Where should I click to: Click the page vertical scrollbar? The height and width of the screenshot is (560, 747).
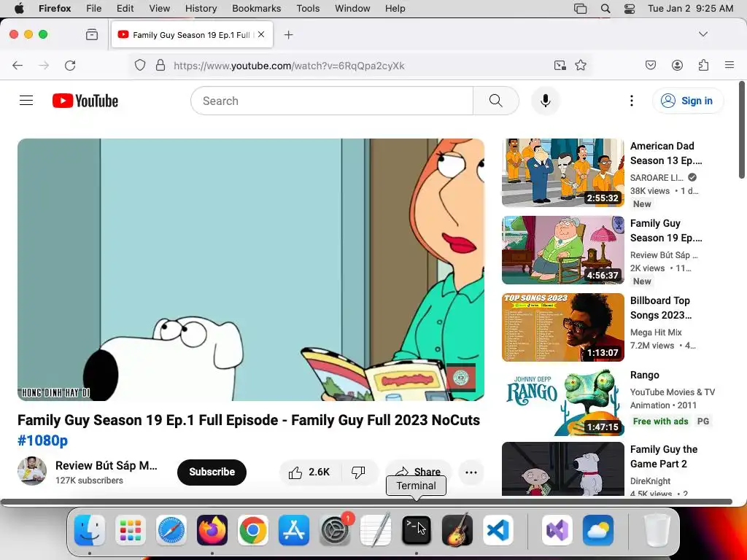click(x=742, y=130)
